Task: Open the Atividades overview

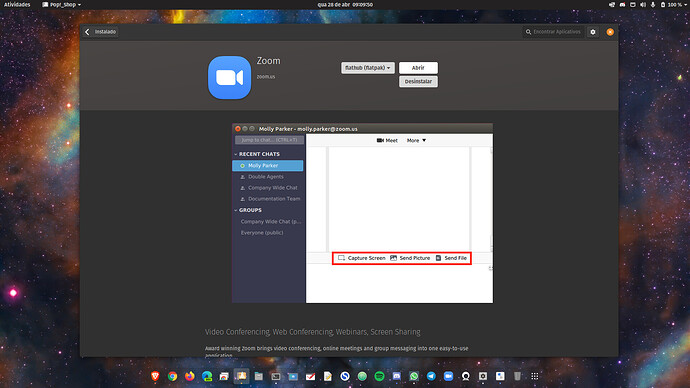Action: (x=17, y=4)
